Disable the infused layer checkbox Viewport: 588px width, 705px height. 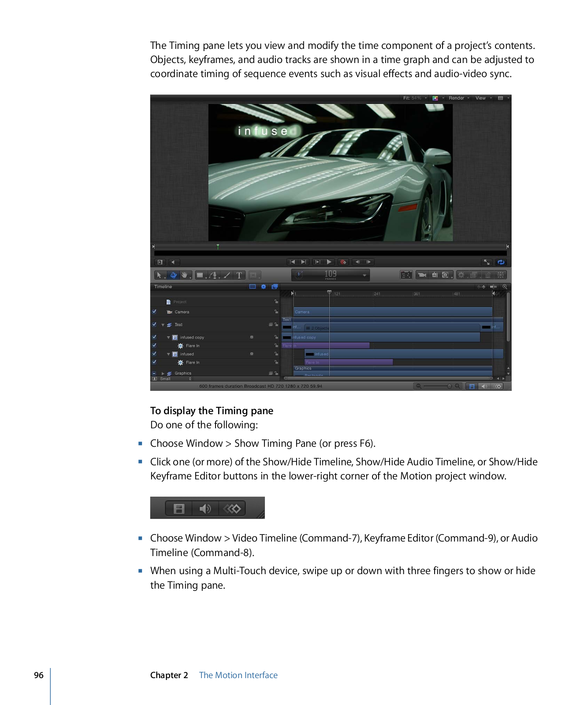pyautogui.click(x=154, y=354)
